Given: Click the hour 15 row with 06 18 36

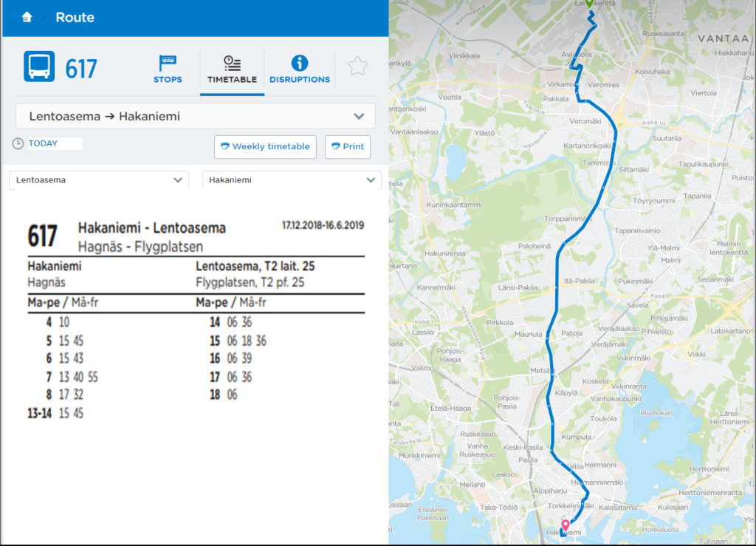Looking at the screenshot, I should coord(238,341).
